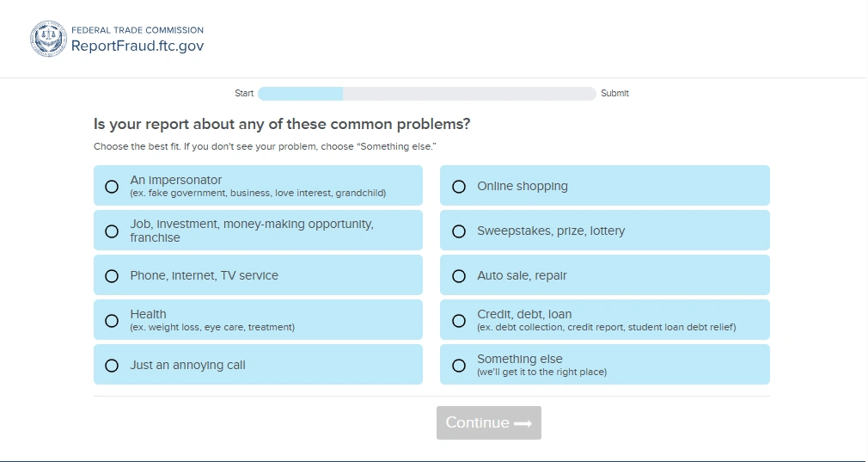Click the Choose the best fit instruction text
The width and height of the screenshot is (868, 462).
pyautogui.click(x=265, y=147)
